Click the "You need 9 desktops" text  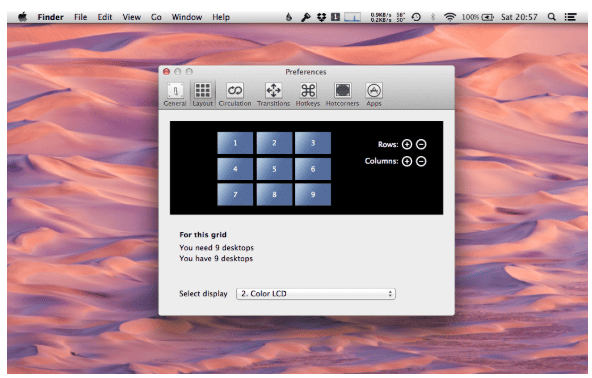coord(216,248)
